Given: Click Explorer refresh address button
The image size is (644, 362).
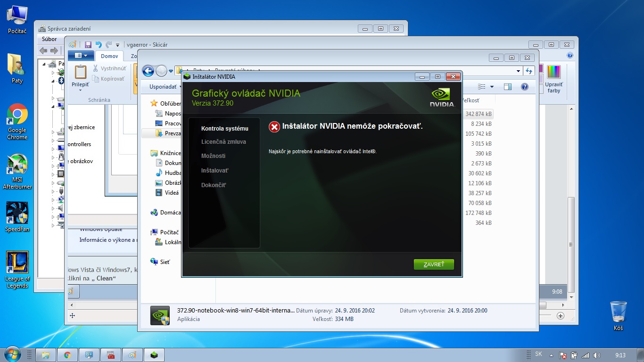Looking at the screenshot, I should (529, 71).
